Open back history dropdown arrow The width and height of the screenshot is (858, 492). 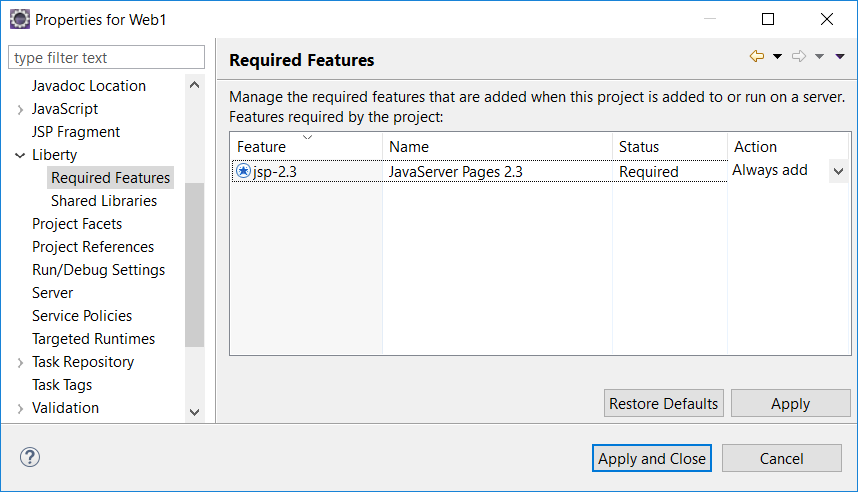[777, 57]
